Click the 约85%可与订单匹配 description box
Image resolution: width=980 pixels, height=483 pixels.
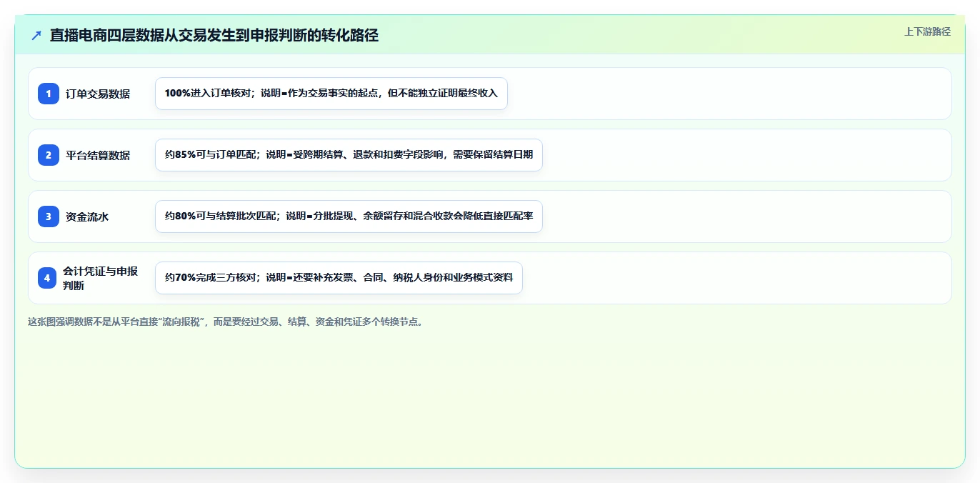click(349, 155)
